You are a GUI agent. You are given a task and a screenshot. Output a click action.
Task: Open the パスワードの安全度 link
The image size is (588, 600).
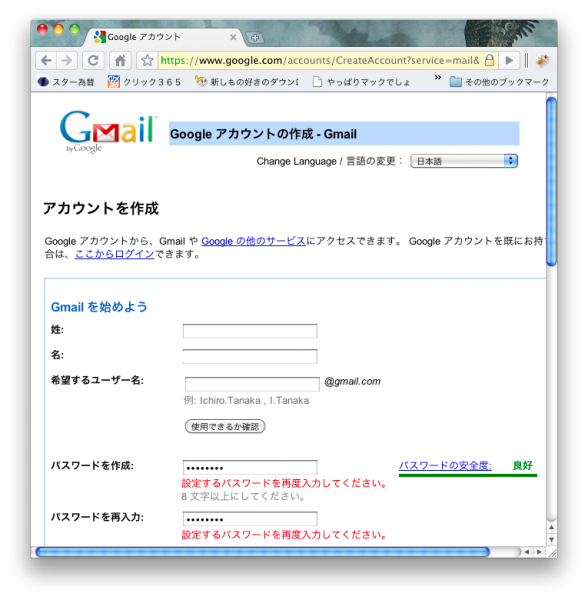[445, 466]
